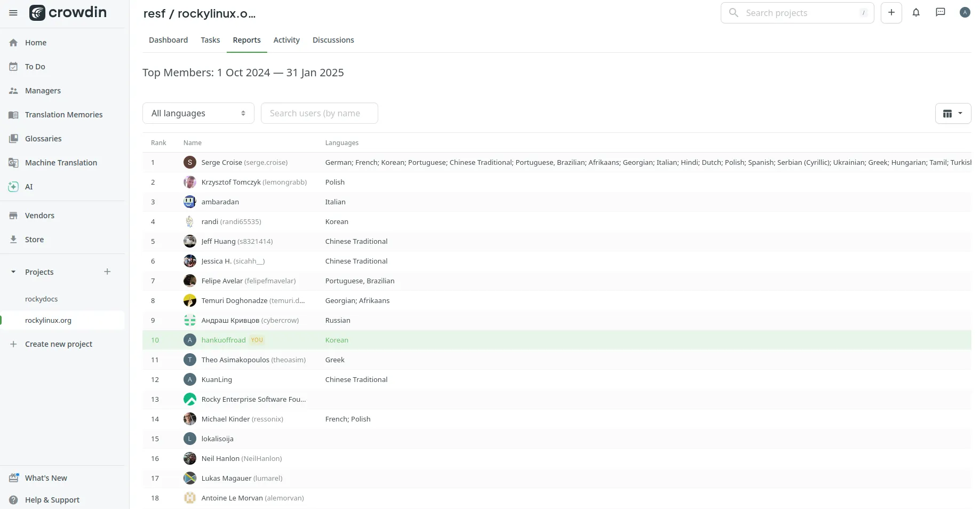
Task: Collapse the Projects tree section
Action: pos(13,272)
